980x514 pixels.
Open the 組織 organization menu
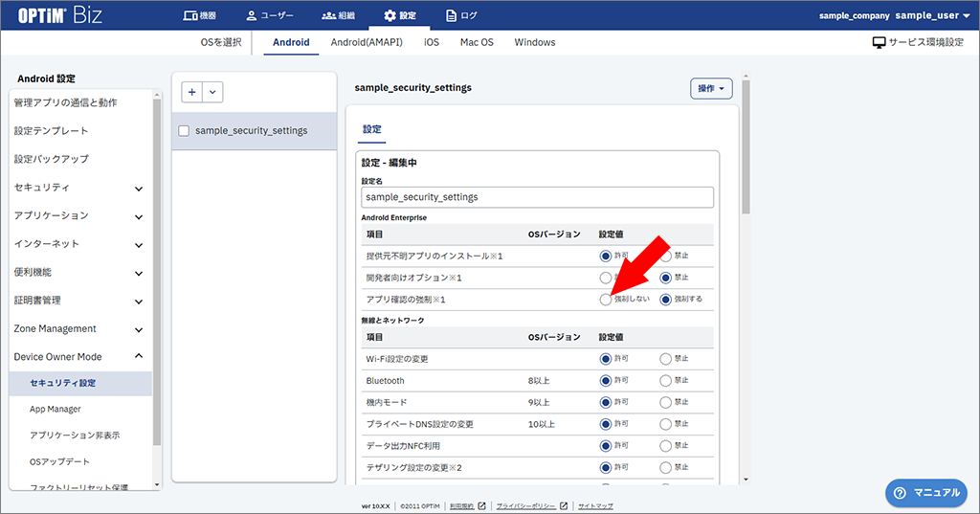click(338, 15)
